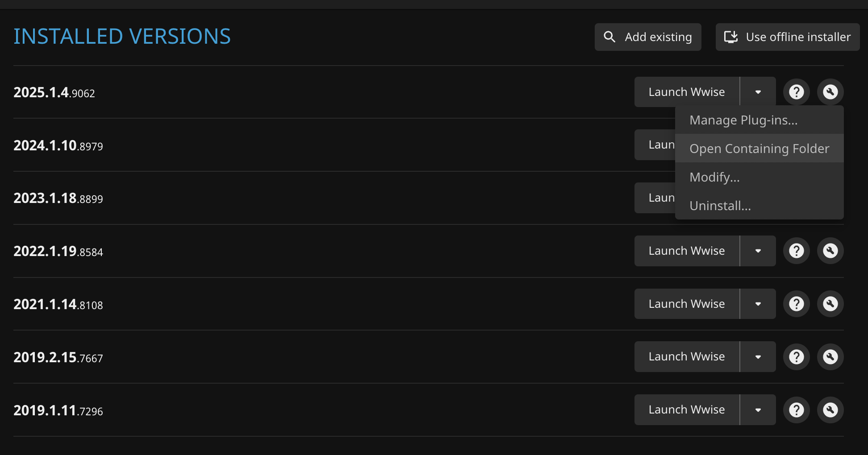
Task: Click wrench settings icon for 2022.1.19
Action: (x=830, y=251)
